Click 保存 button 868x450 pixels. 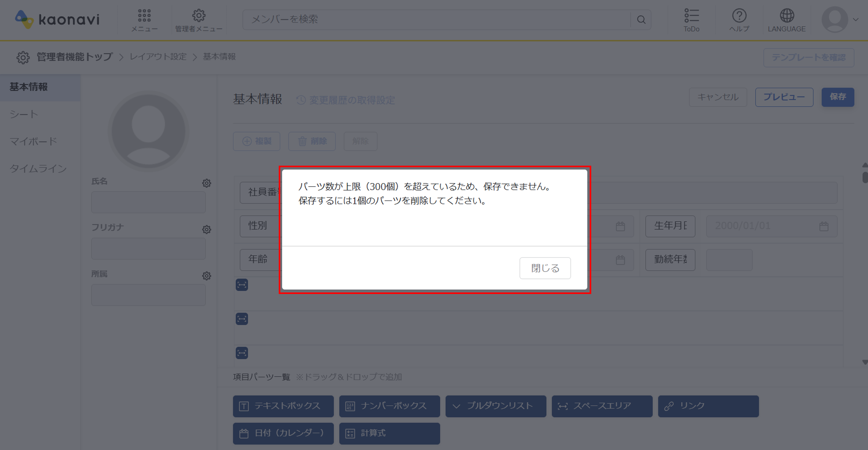click(x=838, y=97)
